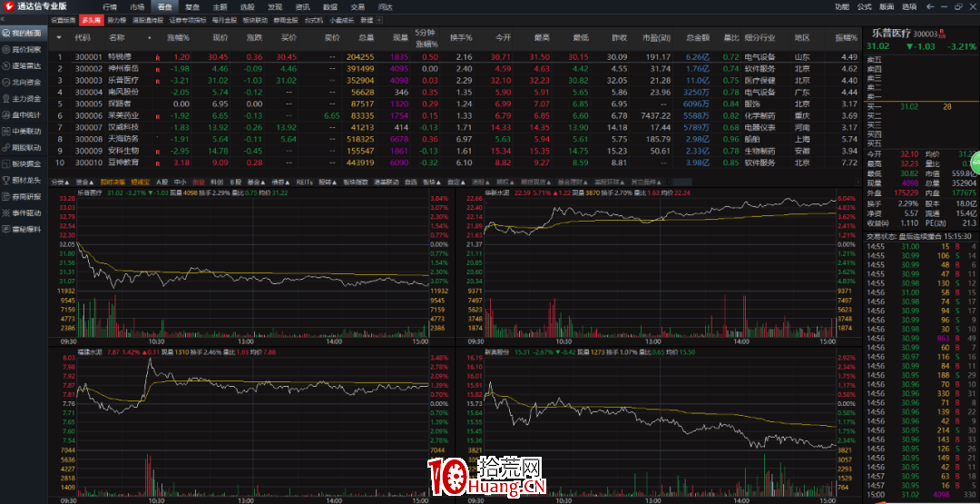Open 题材龙头 sidebar item

pyautogui.click(x=24, y=180)
